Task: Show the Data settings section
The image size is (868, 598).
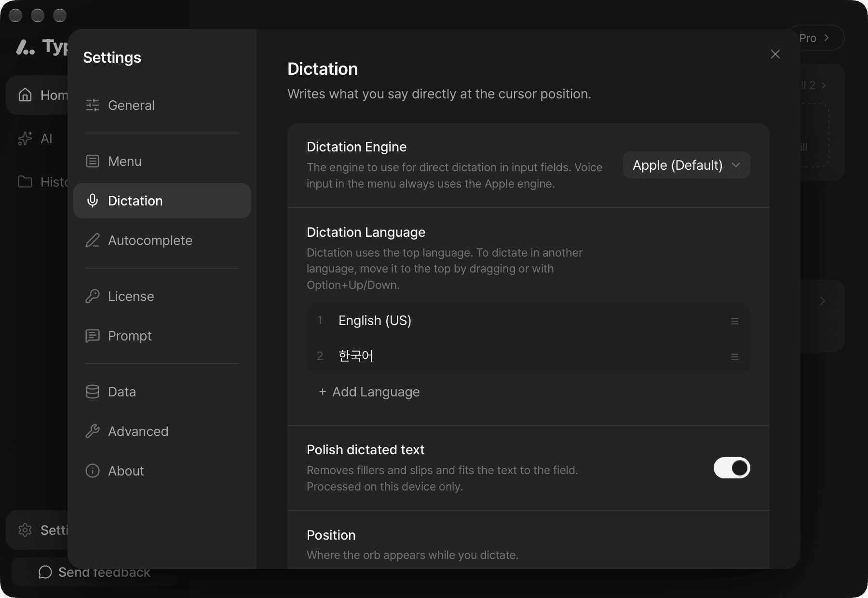Action: (x=162, y=392)
